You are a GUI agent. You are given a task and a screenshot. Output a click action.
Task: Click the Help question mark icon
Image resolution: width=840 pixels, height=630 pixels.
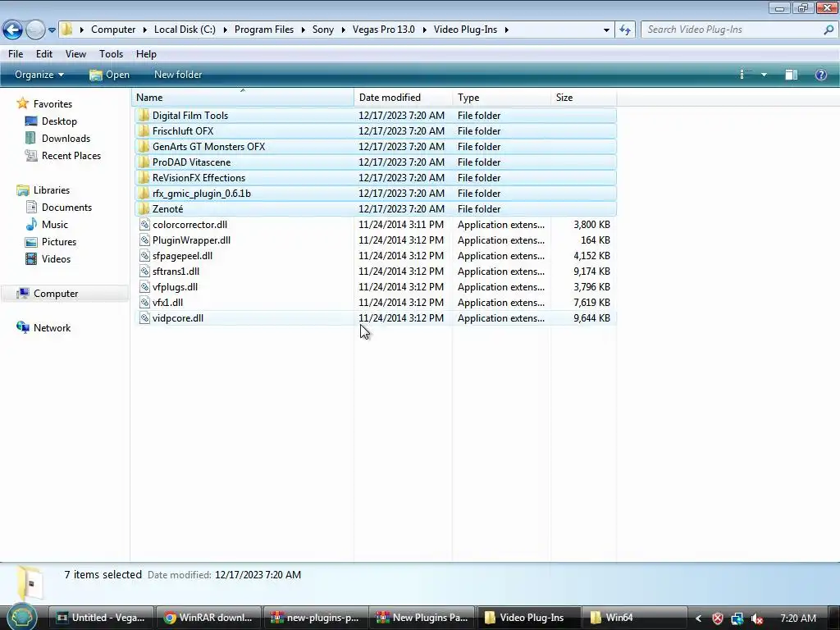[x=820, y=75]
